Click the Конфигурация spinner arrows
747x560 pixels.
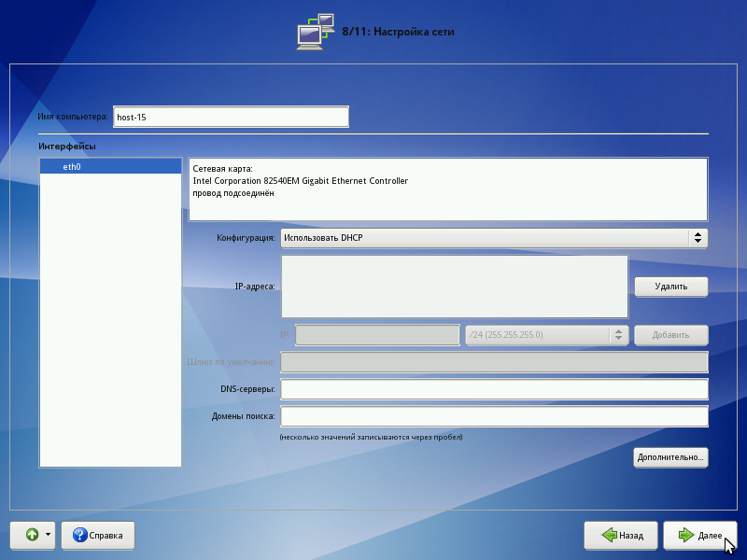(x=698, y=238)
